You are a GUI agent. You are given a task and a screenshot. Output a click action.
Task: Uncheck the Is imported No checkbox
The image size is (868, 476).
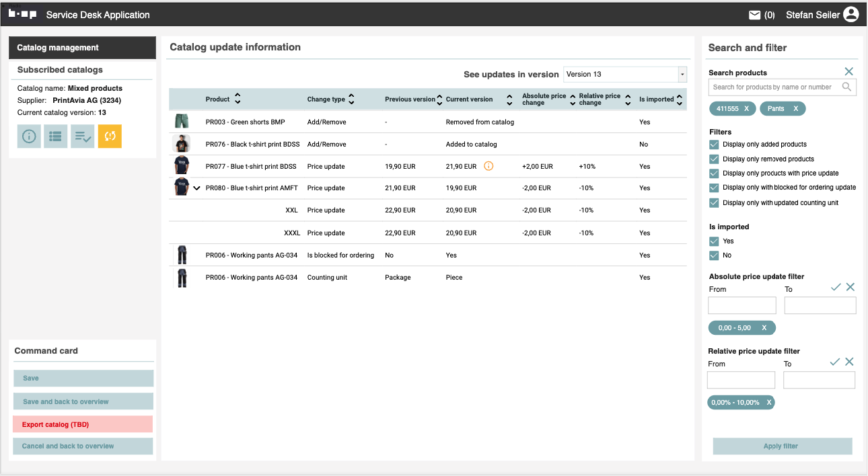714,255
